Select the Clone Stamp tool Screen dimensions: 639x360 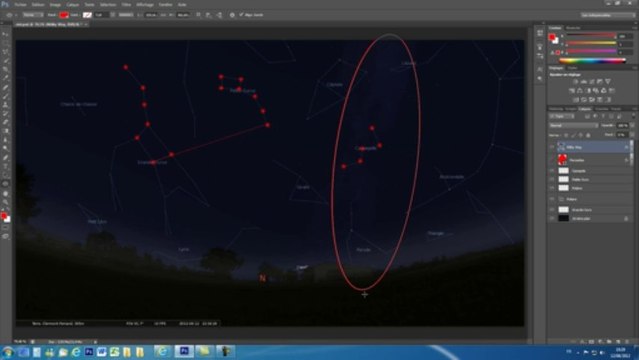pyautogui.click(x=6, y=105)
